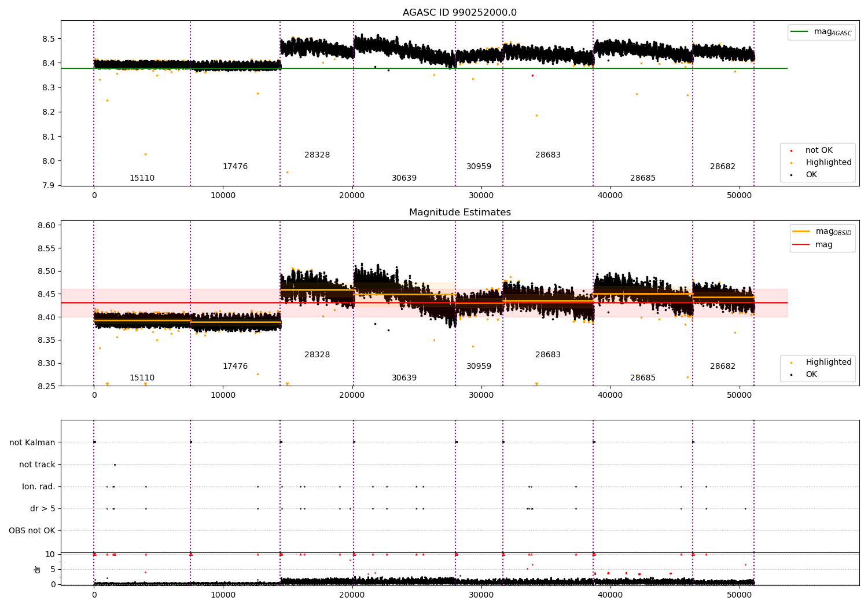The width and height of the screenshot is (868, 608).
Task: Pick obsid label 30639 in Magnitude Estimates plot
Action: pos(404,378)
